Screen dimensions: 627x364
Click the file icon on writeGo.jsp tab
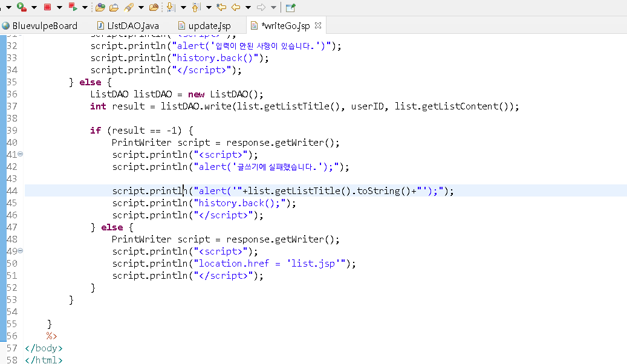click(254, 25)
